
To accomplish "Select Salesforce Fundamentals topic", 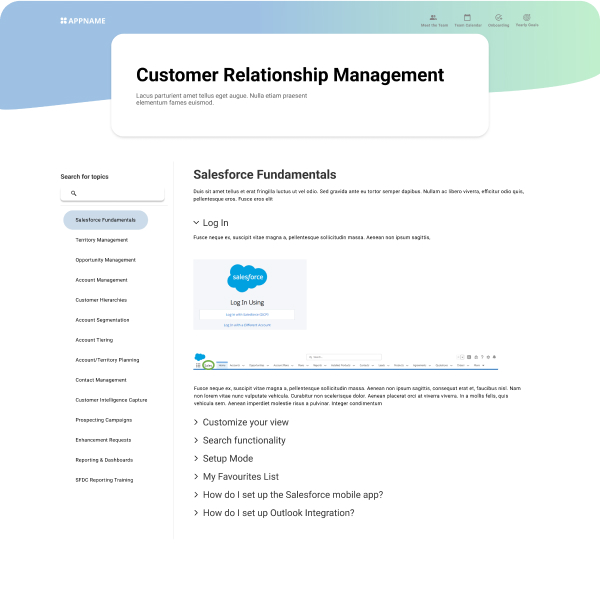I will coord(106,220).
